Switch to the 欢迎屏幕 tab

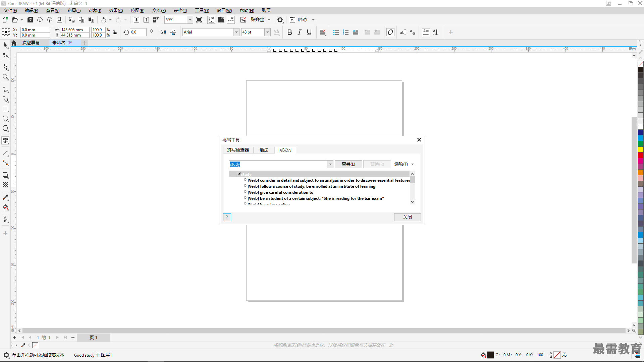[31, 43]
